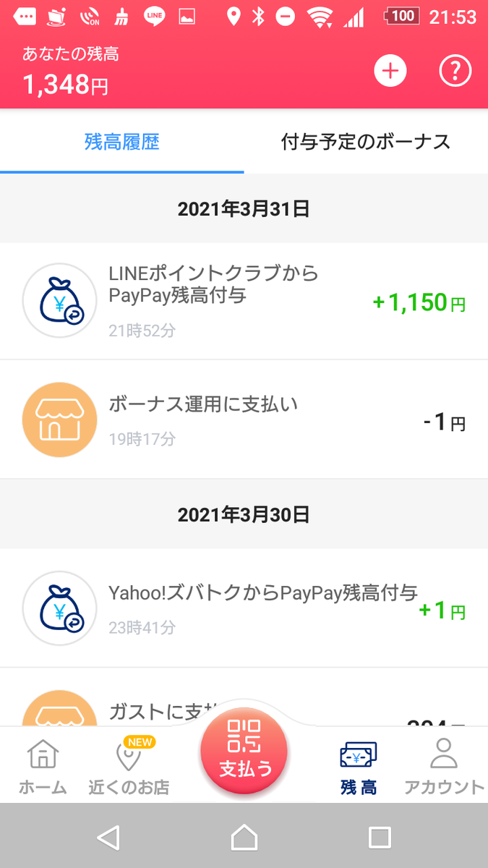Viewport: 488px width, 868px height.
Task: Open the Yahoo!ズバトク +1円 transaction
Action: (x=244, y=608)
